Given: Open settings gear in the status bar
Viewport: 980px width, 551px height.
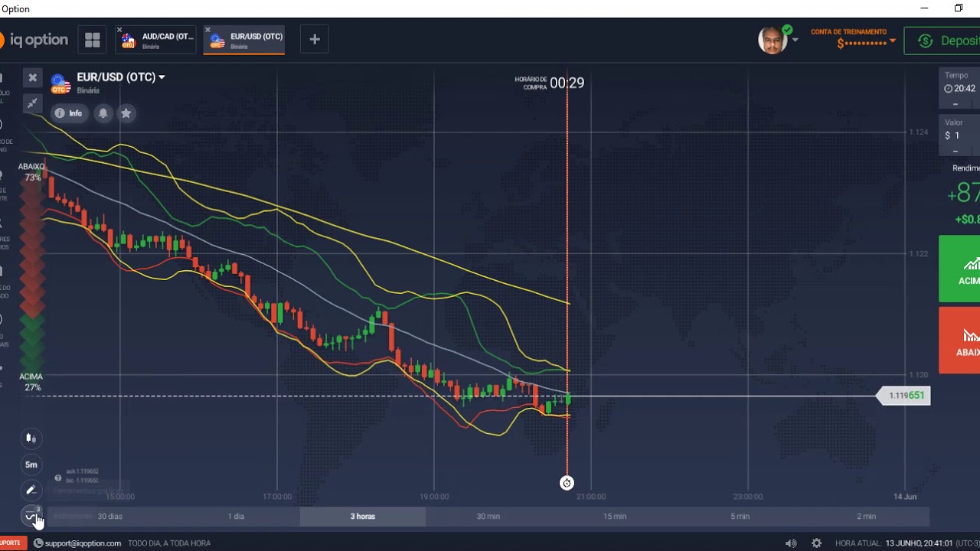Looking at the screenshot, I should (x=816, y=543).
